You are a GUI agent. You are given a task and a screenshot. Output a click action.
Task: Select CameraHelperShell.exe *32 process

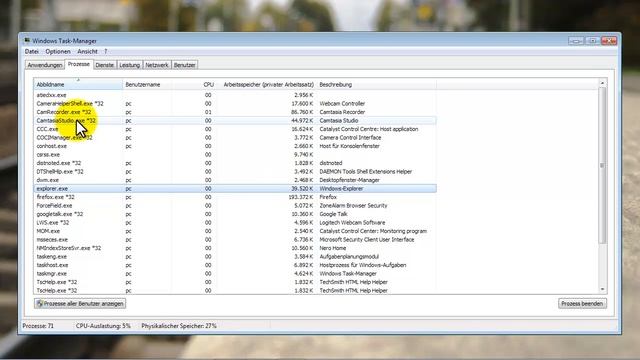click(235, 104)
